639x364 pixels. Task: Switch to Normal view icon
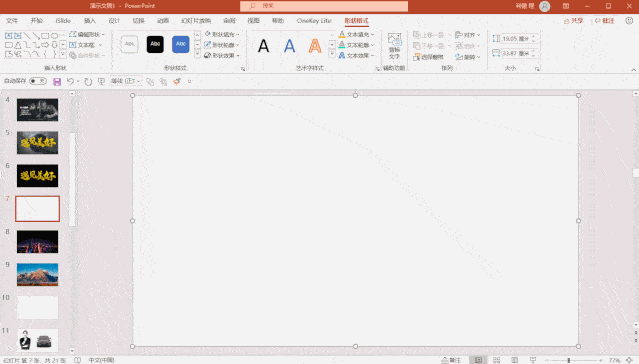(x=478, y=360)
